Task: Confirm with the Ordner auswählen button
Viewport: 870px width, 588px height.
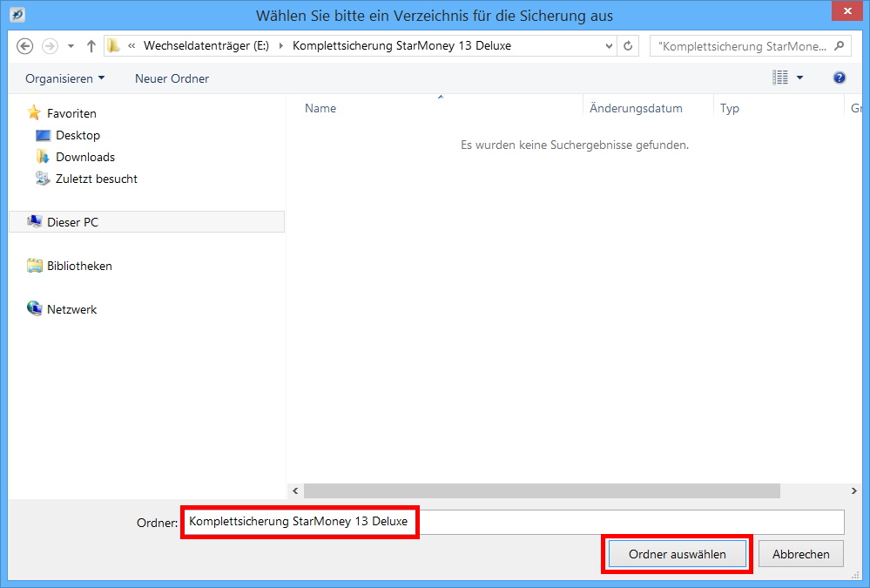Action: coord(677,554)
